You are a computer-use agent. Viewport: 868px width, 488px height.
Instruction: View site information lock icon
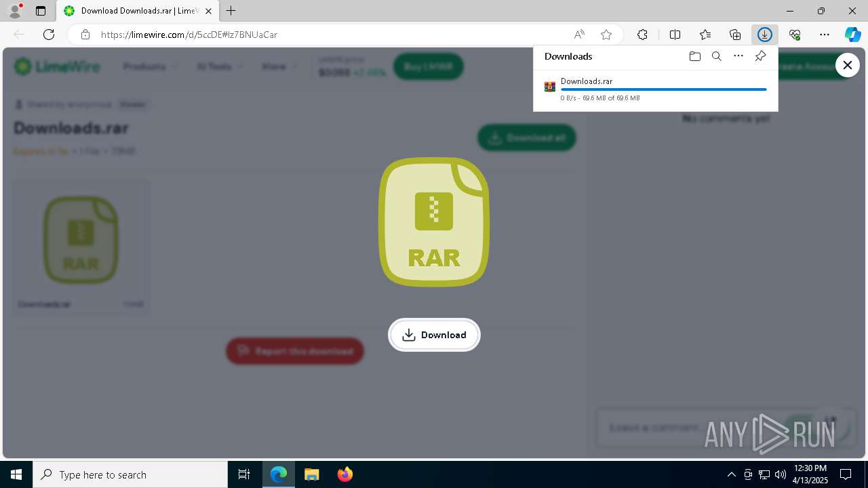coord(85,35)
